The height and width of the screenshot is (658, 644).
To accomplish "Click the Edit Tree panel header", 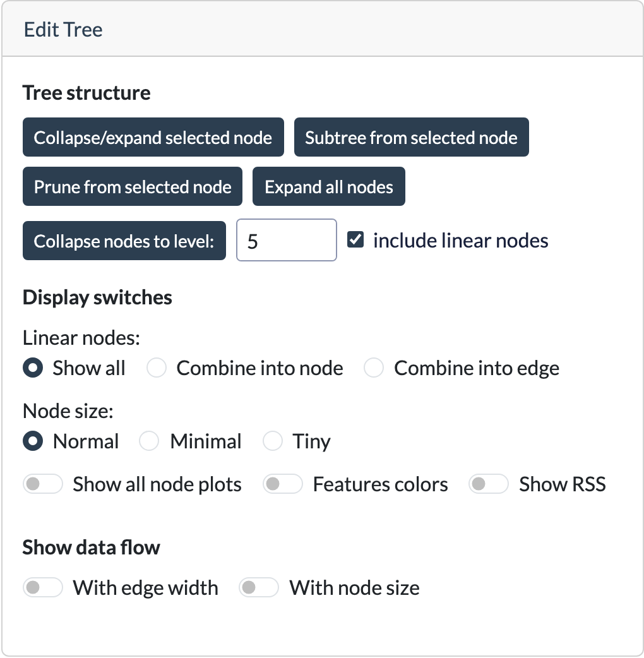I will [322, 30].
